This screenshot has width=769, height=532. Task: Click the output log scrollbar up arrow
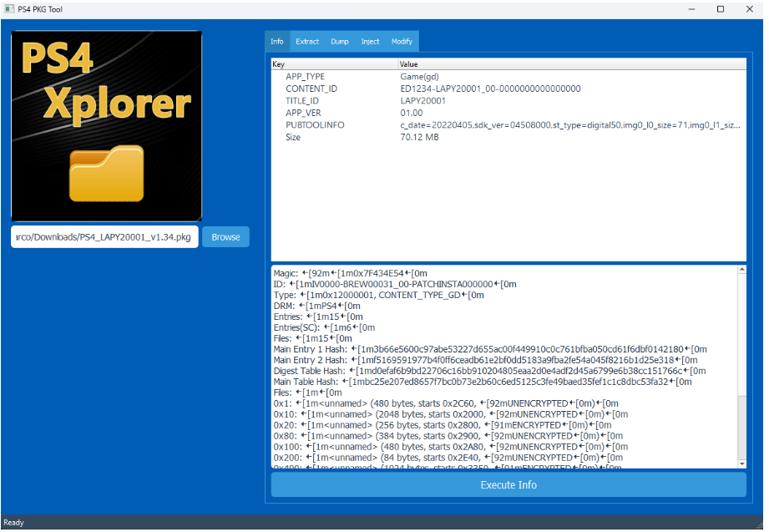click(x=741, y=271)
